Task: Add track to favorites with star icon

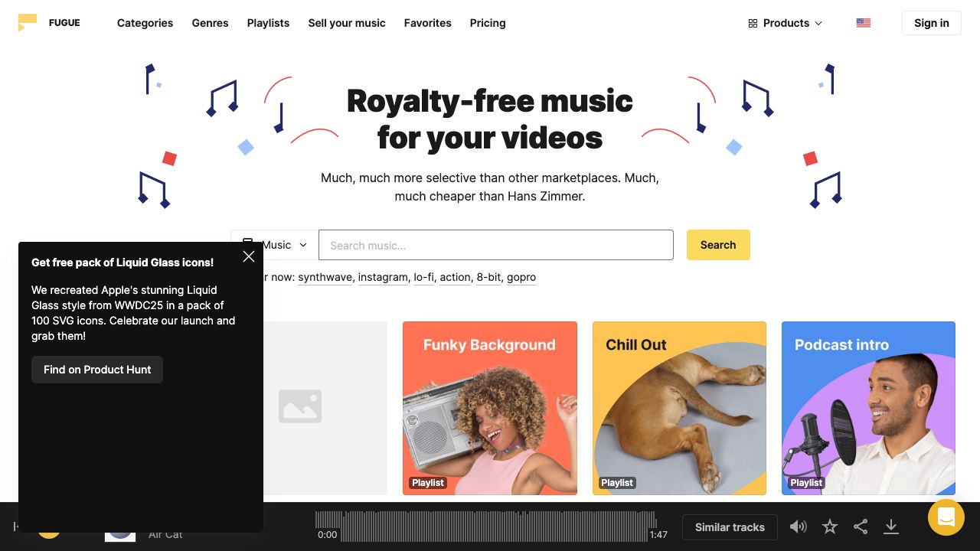Action: point(830,527)
